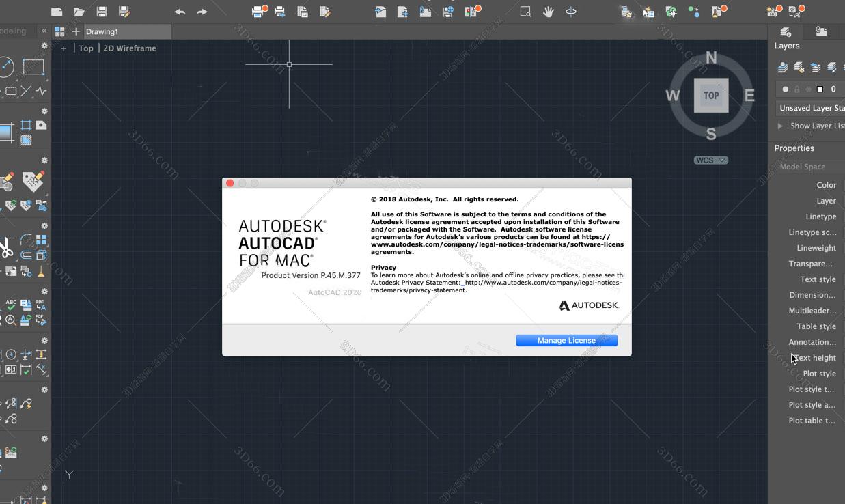Click the Save As icon with pencil
845x504 pixels.
tap(124, 12)
